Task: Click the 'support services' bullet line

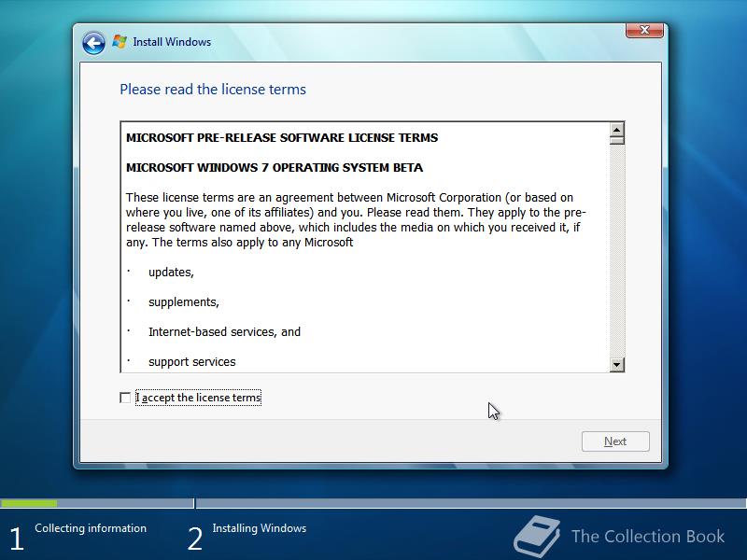Action: 192,362
